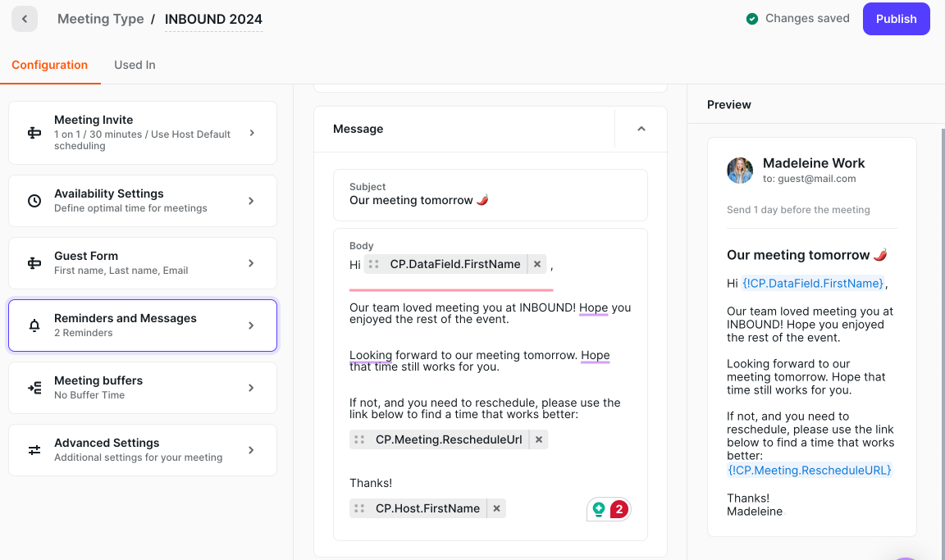Grab the drag handle of CP.DataField.FirstName
Viewport: 945px width, 560px height.
tap(374, 264)
